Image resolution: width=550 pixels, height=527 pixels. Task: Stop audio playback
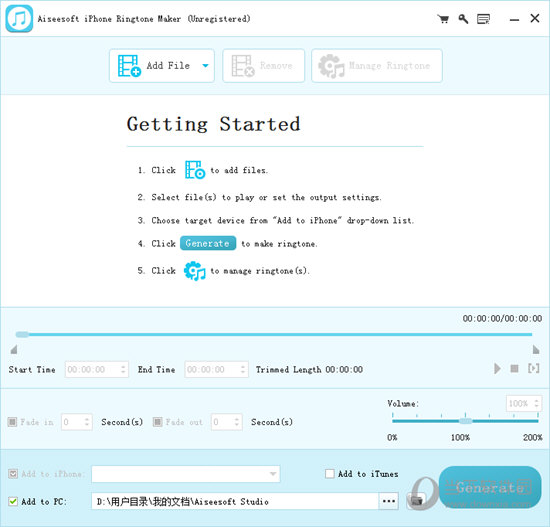tap(514, 368)
